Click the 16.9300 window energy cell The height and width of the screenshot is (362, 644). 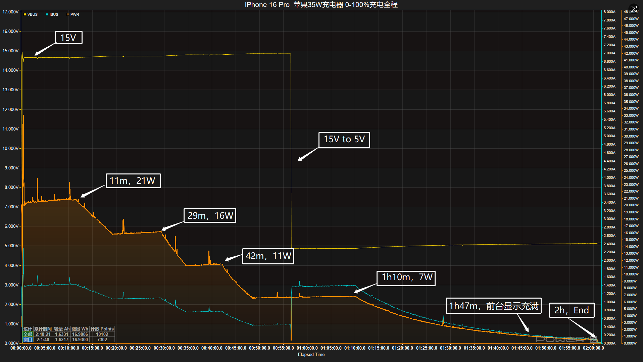point(80,340)
